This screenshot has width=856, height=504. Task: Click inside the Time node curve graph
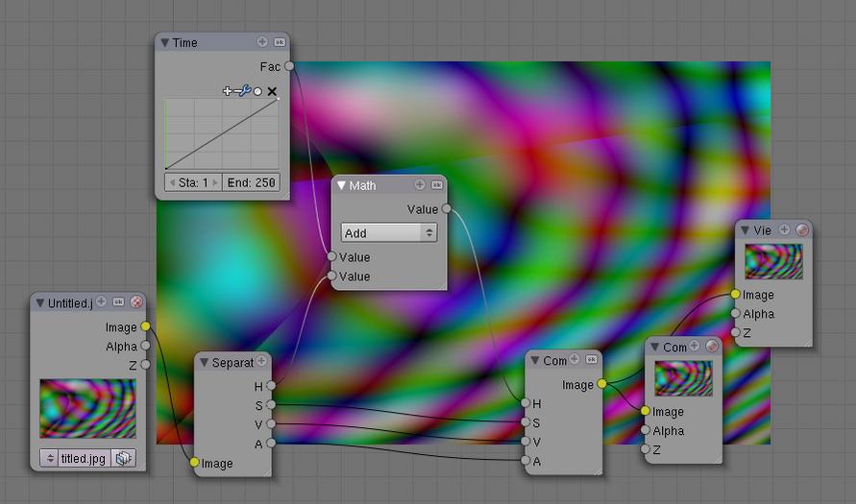(x=222, y=134)
